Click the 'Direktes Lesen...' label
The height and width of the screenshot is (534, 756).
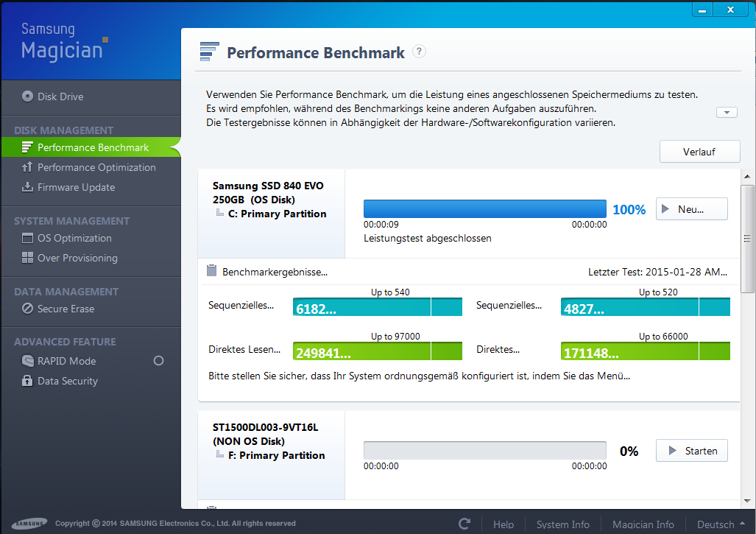244,349
